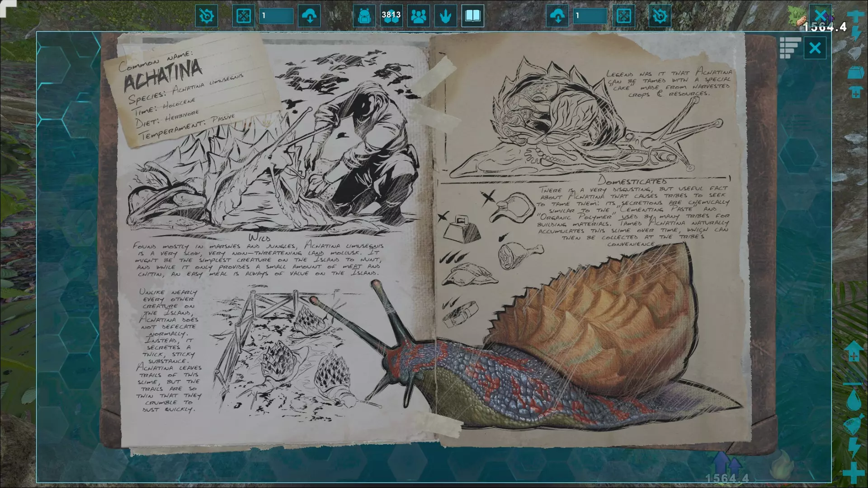
Task: Click the right transfer-all arrows icon
Action: (x=624, y=16)
